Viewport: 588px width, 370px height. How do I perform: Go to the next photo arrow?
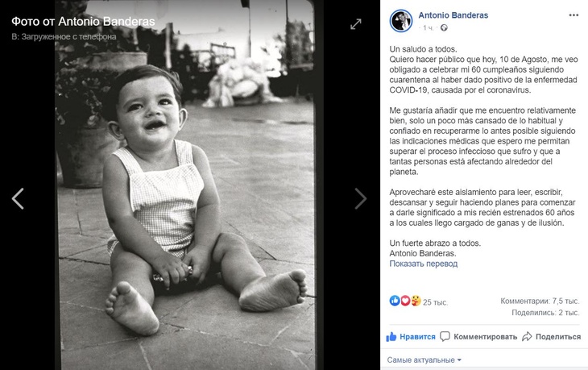click(361, 198)
